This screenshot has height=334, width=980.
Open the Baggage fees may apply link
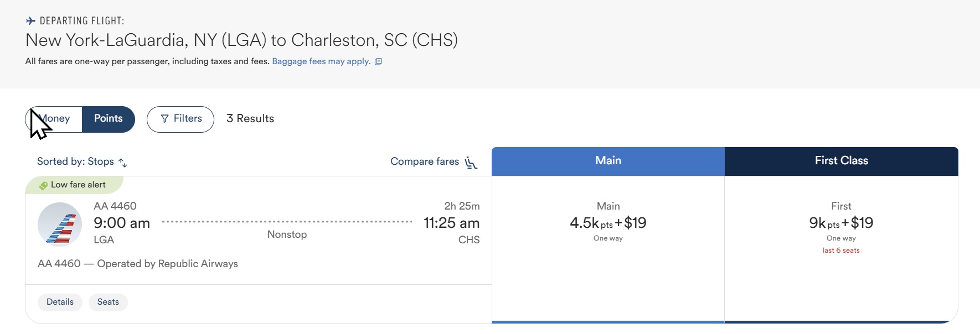coord(321,61)
